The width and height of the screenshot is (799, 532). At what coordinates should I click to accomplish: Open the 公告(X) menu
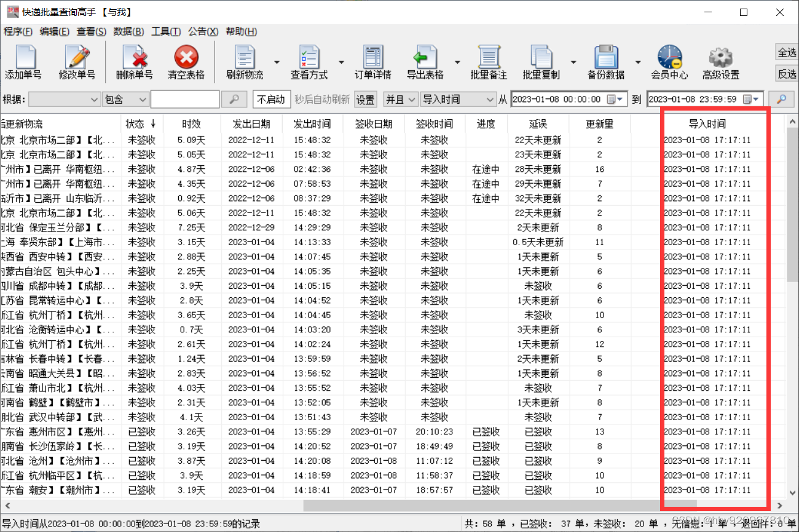pos(203,32)
